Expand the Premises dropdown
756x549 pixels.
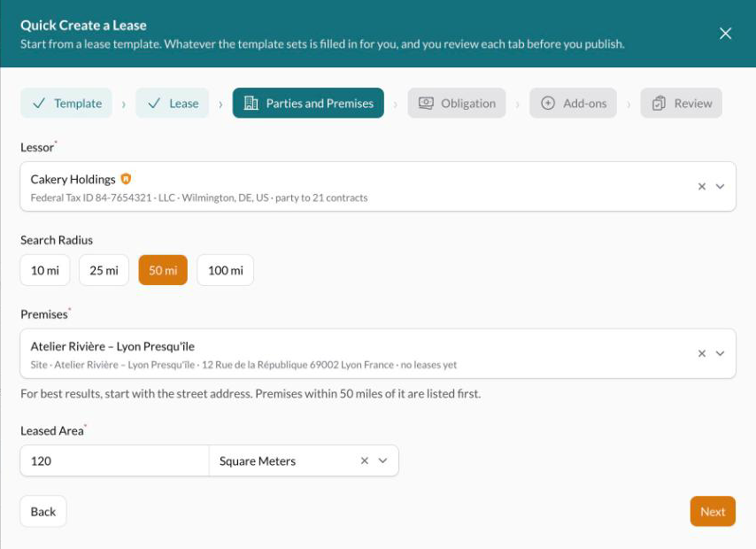click(x=720, y=353)
